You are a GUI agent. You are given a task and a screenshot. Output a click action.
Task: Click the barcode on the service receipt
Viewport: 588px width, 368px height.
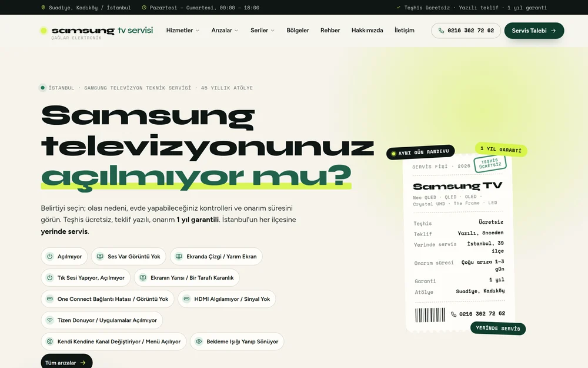pos(430,315)
